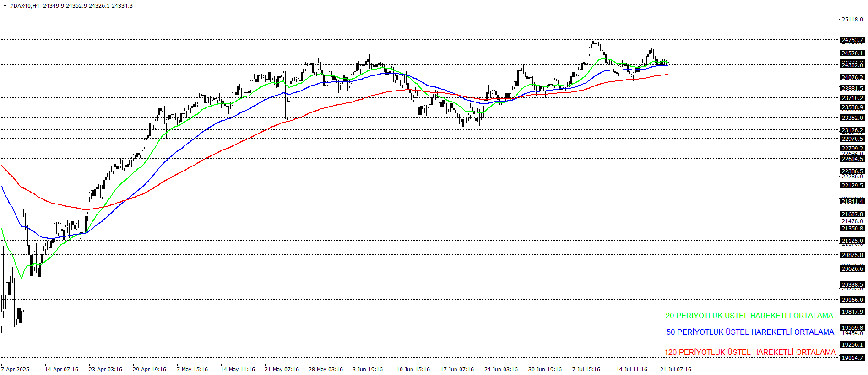
Task: Click the 22386.5 horizontal level label
Action: click(x=852, y=171)
